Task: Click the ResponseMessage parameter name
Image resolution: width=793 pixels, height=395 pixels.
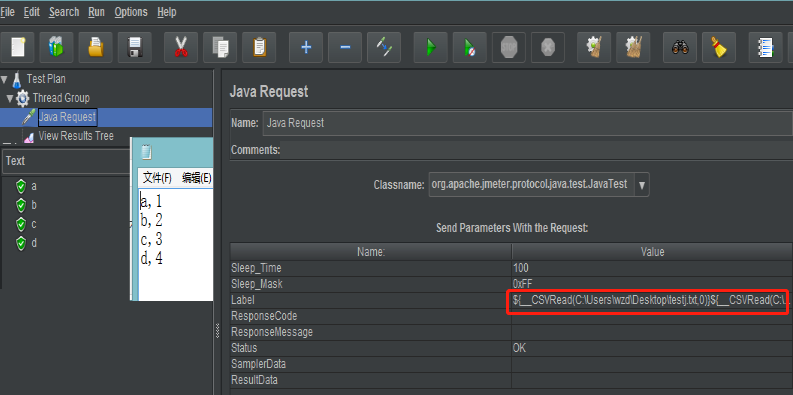Action: coord(272,332)
